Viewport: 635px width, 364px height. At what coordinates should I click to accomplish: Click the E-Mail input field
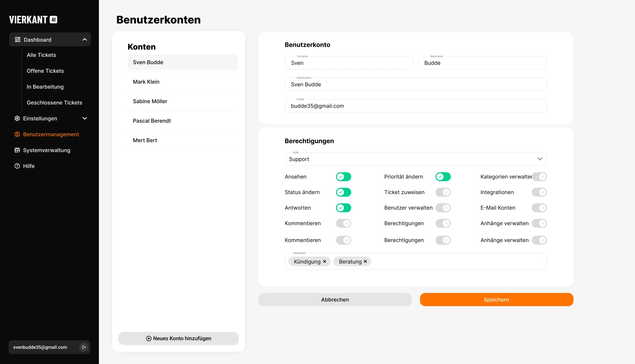415,106
